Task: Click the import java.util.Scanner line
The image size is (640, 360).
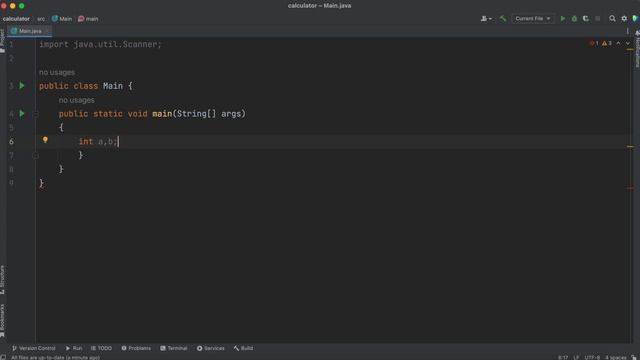Action: (x=100, y=44)
